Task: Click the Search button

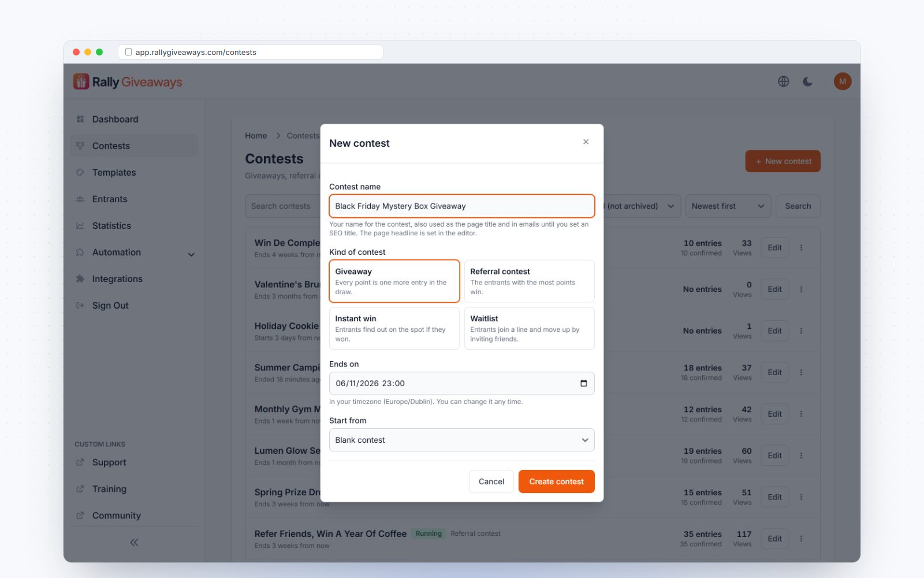Action: (x=798, y=206)
